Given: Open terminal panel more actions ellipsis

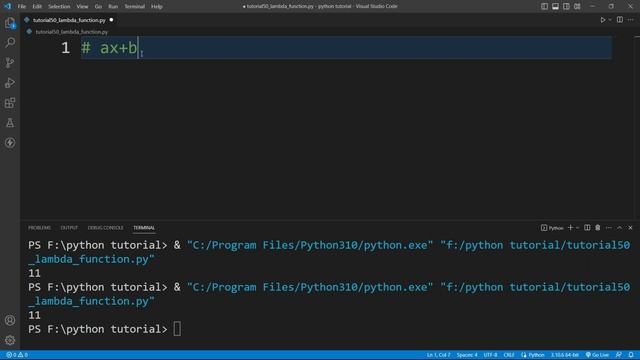Looking at the screenshot, I should [609, 227].
